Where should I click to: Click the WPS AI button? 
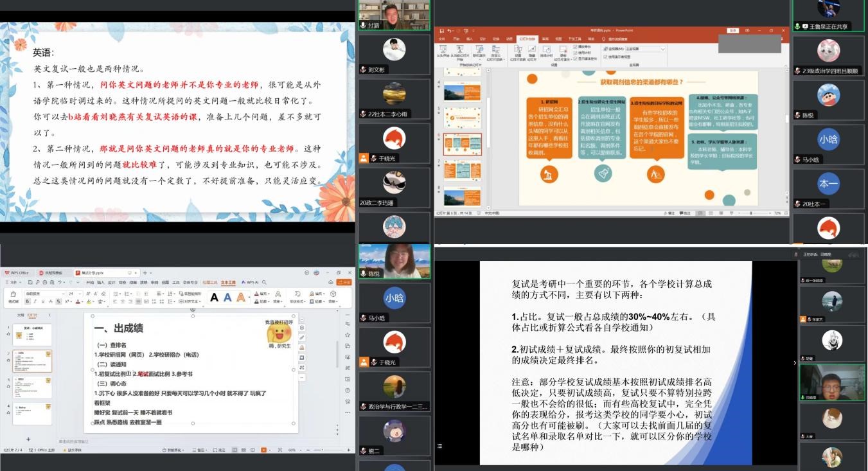pos(251,282)
